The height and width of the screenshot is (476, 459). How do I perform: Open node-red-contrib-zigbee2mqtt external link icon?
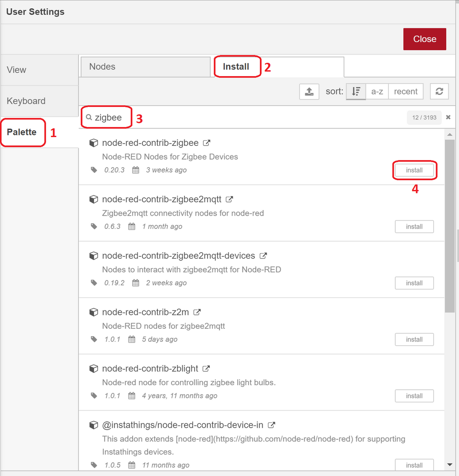coord(229,199)
